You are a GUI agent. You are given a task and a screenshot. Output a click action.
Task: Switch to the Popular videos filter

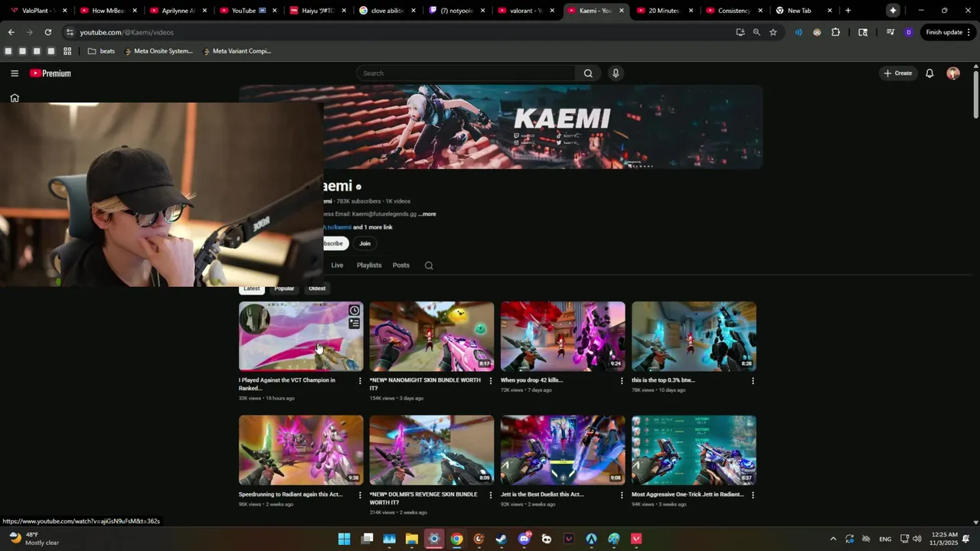coord(284,289)
